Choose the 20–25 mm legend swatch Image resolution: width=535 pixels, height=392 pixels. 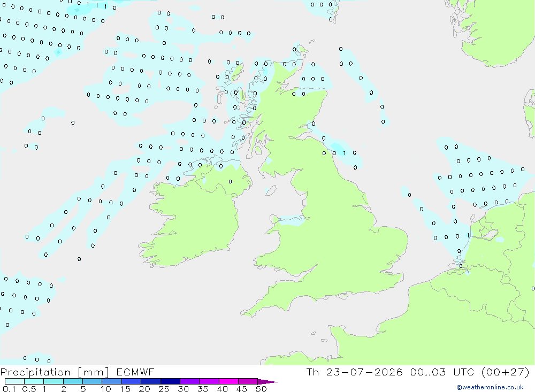click(151, 381)
